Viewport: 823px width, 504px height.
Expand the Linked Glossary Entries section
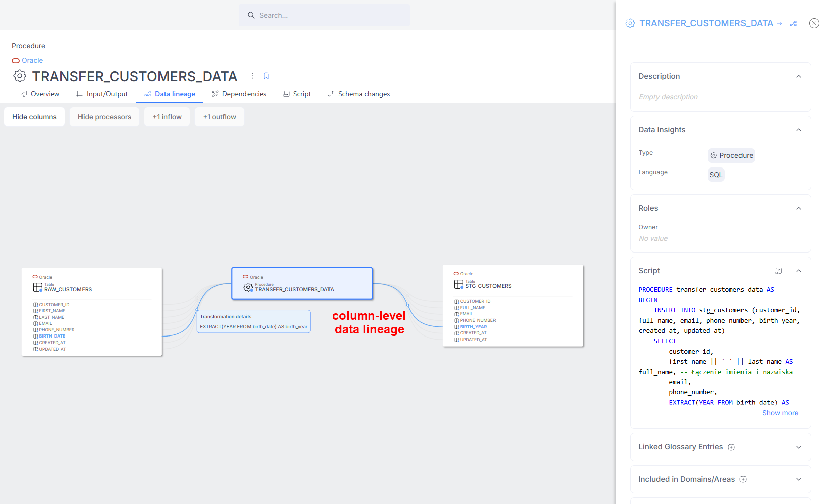pos(798,447)
